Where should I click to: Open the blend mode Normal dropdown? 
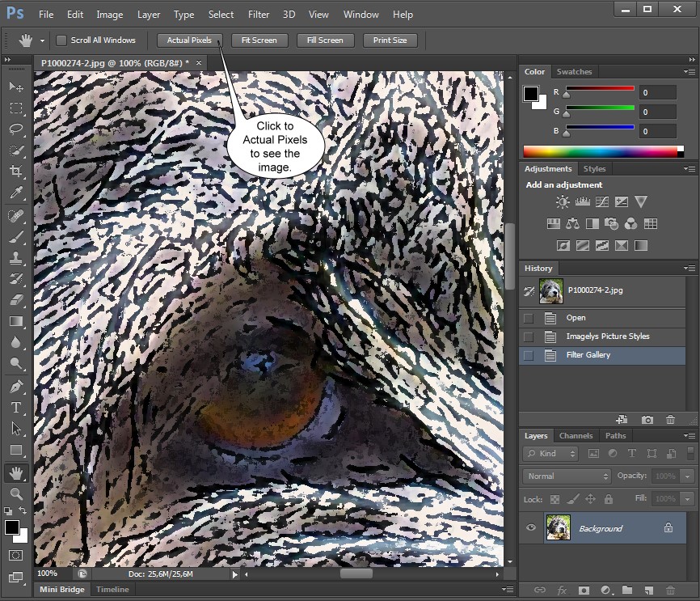[x=567, y=476]
